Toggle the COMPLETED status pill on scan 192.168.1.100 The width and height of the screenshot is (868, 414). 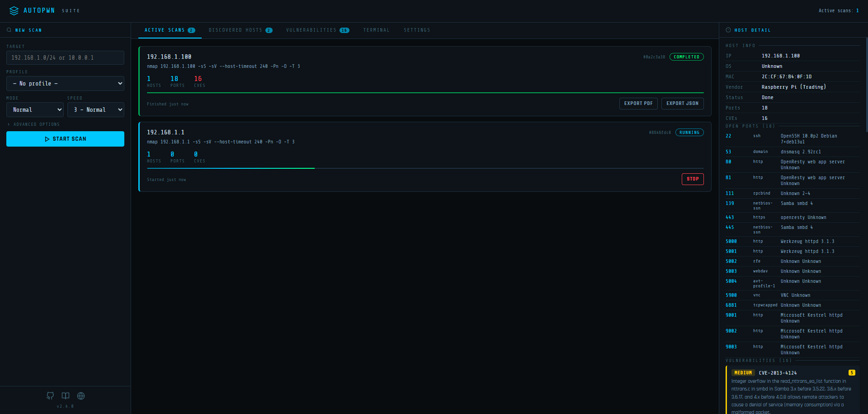686,57
